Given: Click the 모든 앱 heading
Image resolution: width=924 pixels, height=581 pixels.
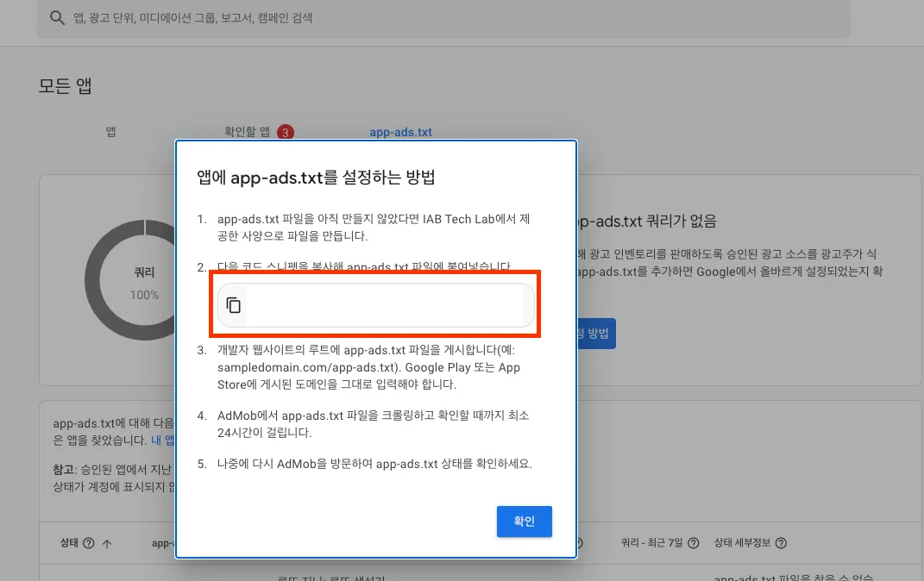Looking at the screenshot, I should tap(65, 86).
